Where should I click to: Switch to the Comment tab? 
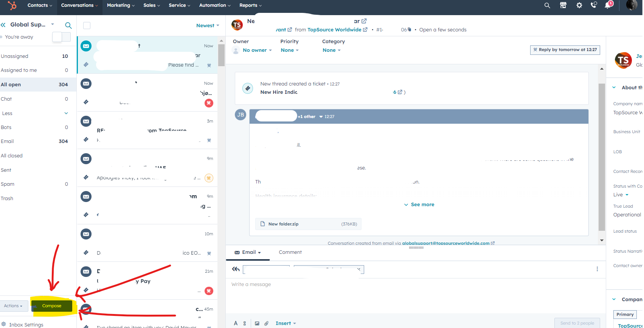point(290,252)
